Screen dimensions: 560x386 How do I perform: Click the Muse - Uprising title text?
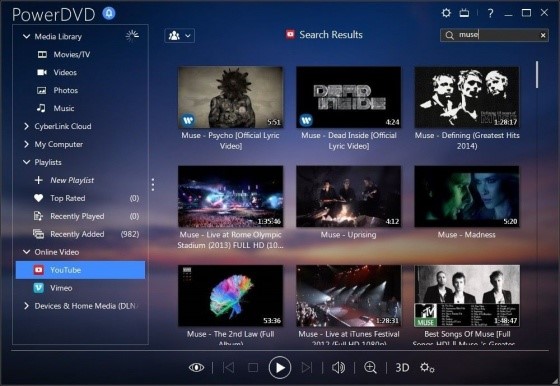[349, 235]
